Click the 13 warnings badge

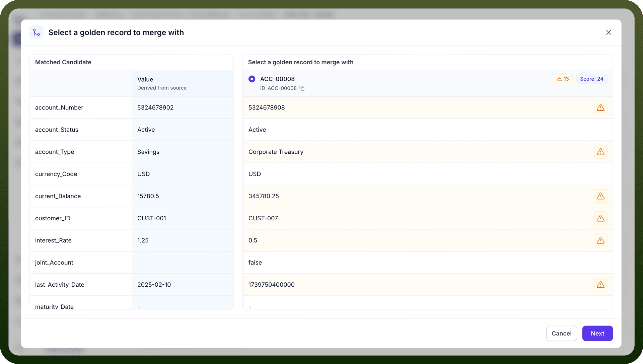[563, 79]
